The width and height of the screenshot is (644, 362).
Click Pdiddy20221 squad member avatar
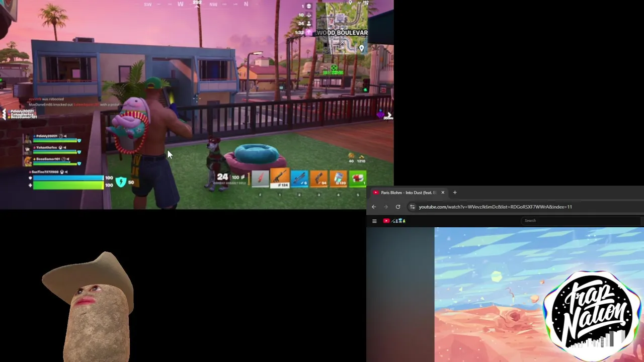click(28, 138)
